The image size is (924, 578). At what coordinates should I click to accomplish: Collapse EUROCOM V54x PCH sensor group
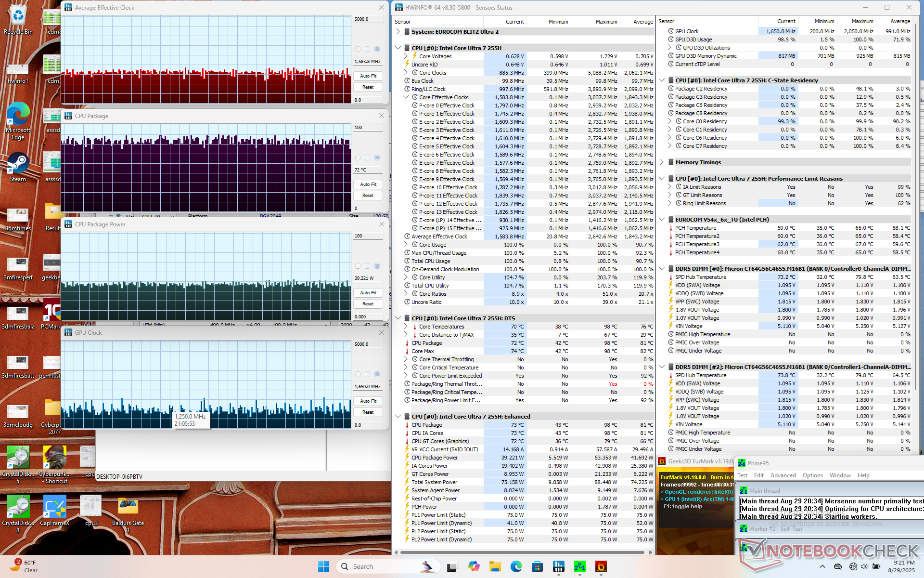[662, 220]
